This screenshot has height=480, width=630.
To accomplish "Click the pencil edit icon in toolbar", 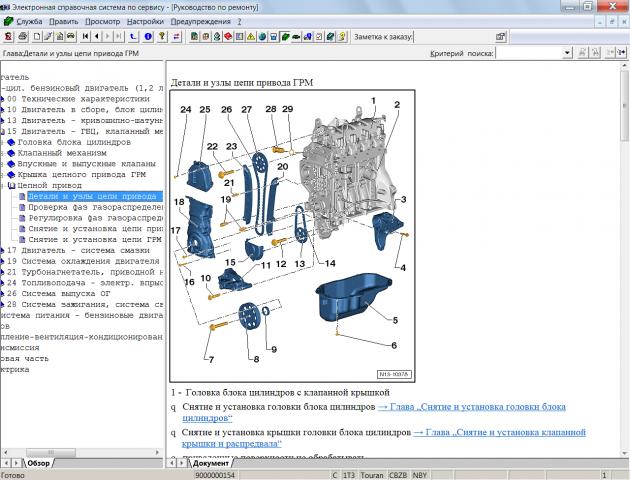I will [x=48, y=37].
